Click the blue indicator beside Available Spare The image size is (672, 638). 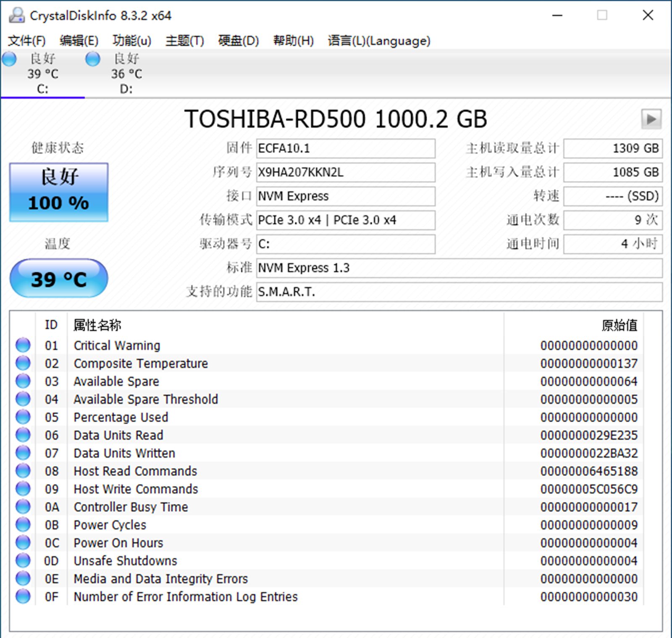(23, 381)
